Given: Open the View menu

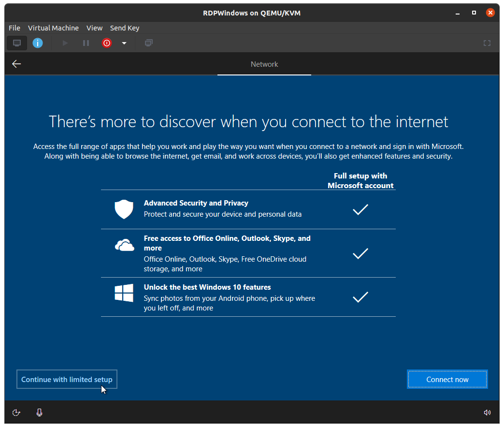Looking at the screenshot, I should 94,28.
